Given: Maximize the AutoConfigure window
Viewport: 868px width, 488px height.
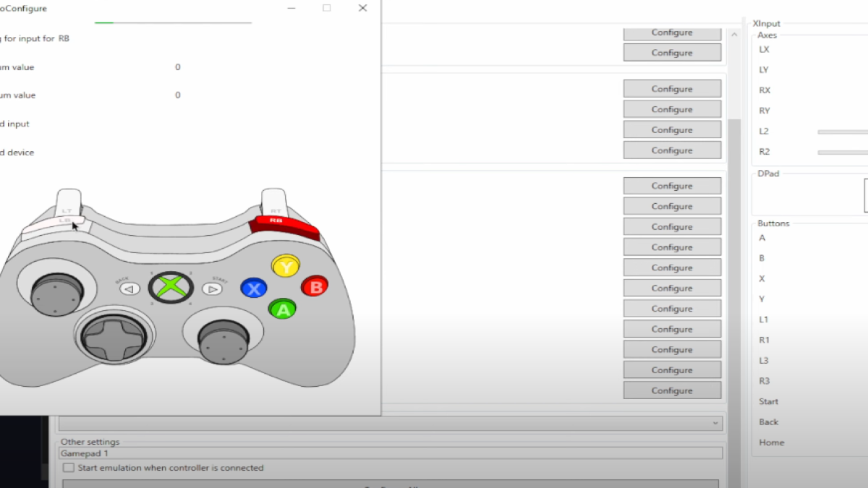Looking at the screenshot, I should [326, 8].
